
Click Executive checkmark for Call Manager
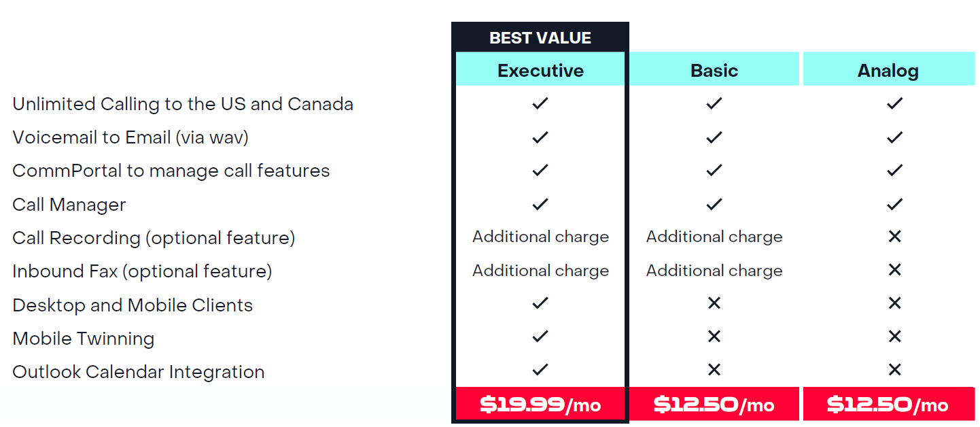coord(540,204)
